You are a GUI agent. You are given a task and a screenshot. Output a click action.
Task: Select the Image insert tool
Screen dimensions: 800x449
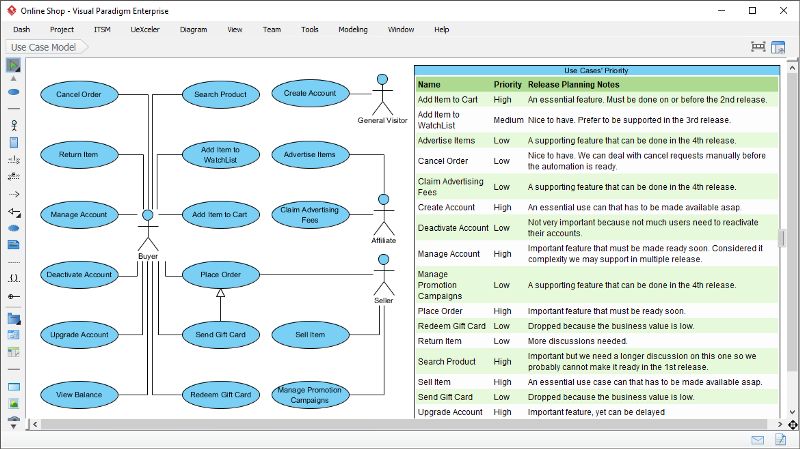tap(14, 404)
